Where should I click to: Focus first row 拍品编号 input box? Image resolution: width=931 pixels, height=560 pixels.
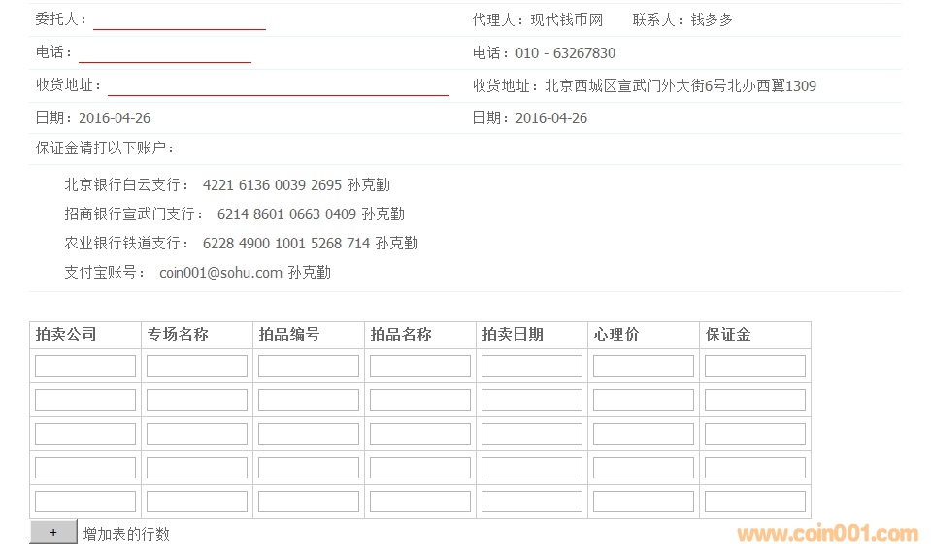(x=309, y=366)
